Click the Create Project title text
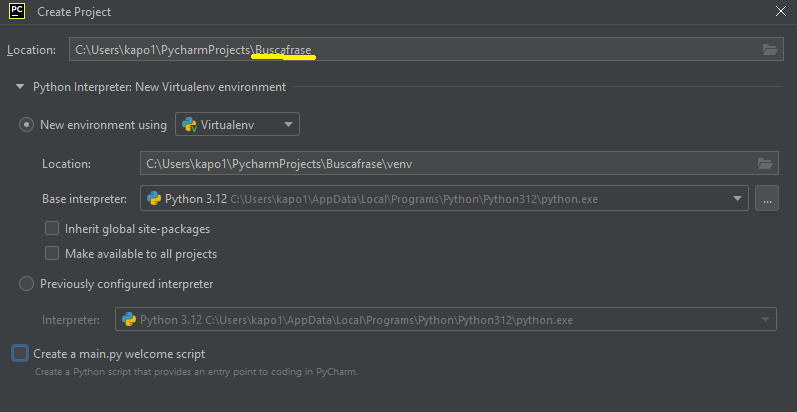This screenshot has width=797, height=412. [74, 12]
